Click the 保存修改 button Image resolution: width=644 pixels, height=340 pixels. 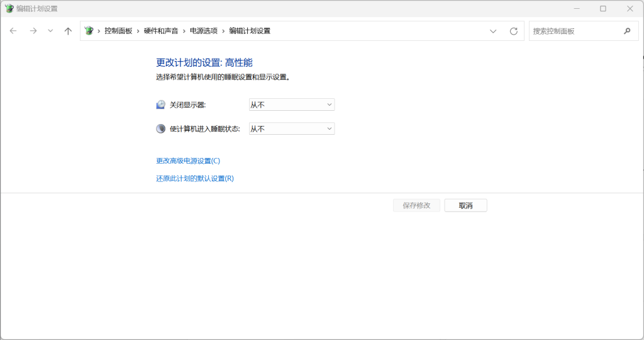click(x=416, y=205)
